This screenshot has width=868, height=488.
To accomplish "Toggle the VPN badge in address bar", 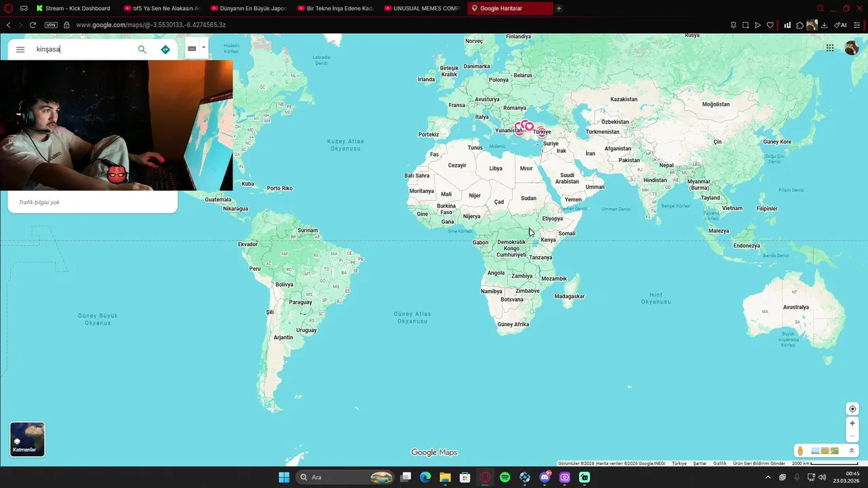I will coord(51,25).
